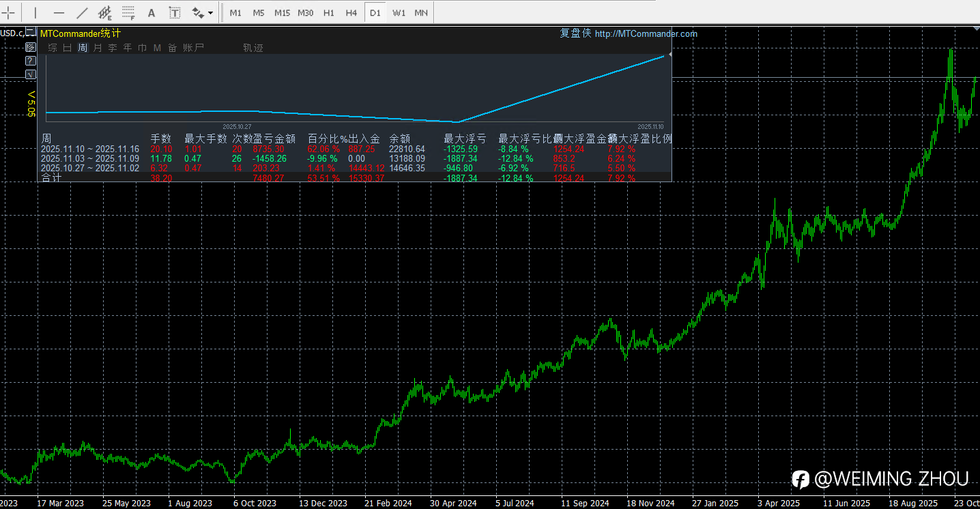Switch chart to H4 timeframe

pos(351,12)
